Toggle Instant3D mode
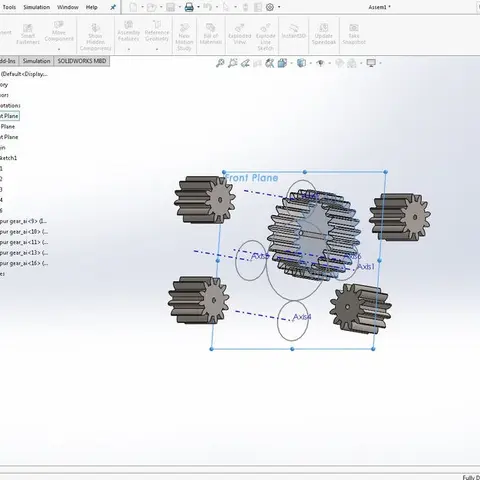480x480 pixels. tap(293, 31)
